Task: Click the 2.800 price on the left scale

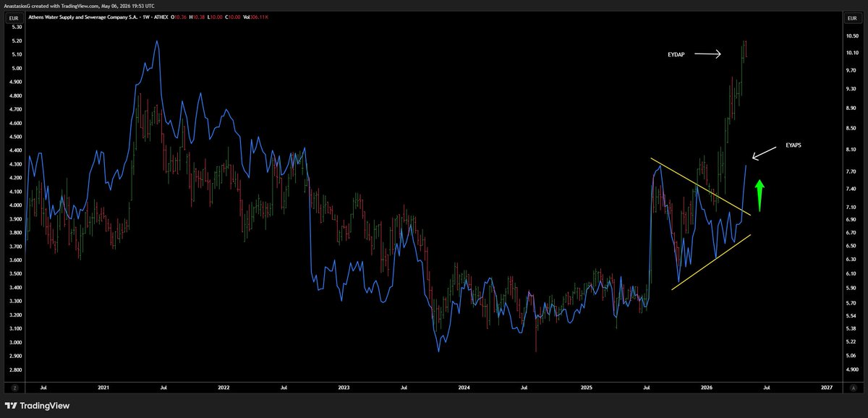Action: [15, 370]
